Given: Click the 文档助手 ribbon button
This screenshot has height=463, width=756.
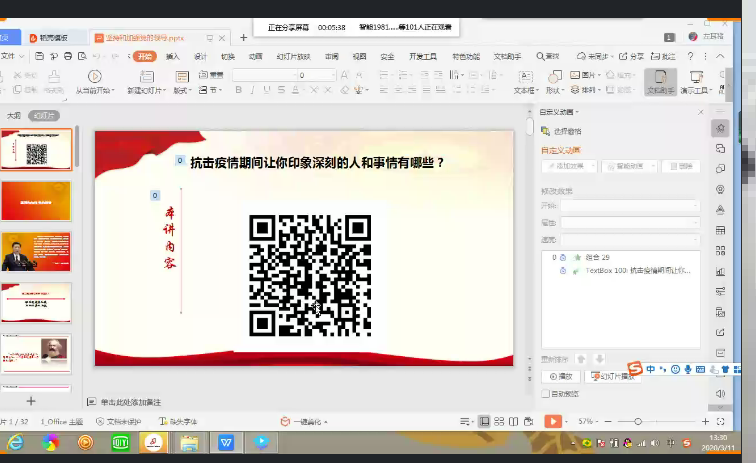Looking at the screenshot, I should (661, 82).
